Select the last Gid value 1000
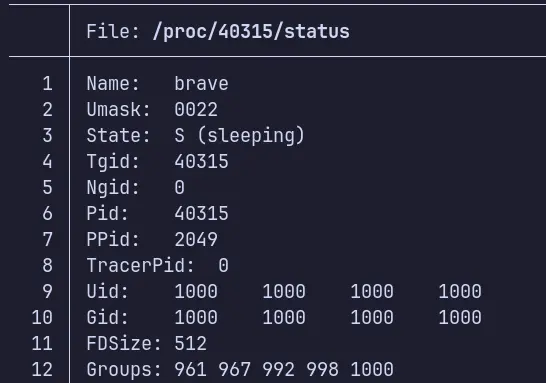The width and height of the screenshot is (546, 383). (x=460, y=318)
